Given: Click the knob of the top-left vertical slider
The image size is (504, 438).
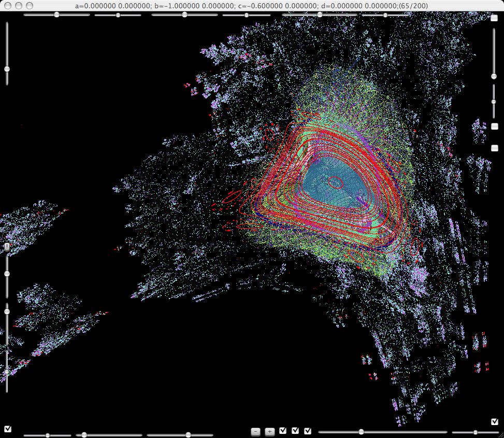Looking at the screenshot, I should [7, 69].
